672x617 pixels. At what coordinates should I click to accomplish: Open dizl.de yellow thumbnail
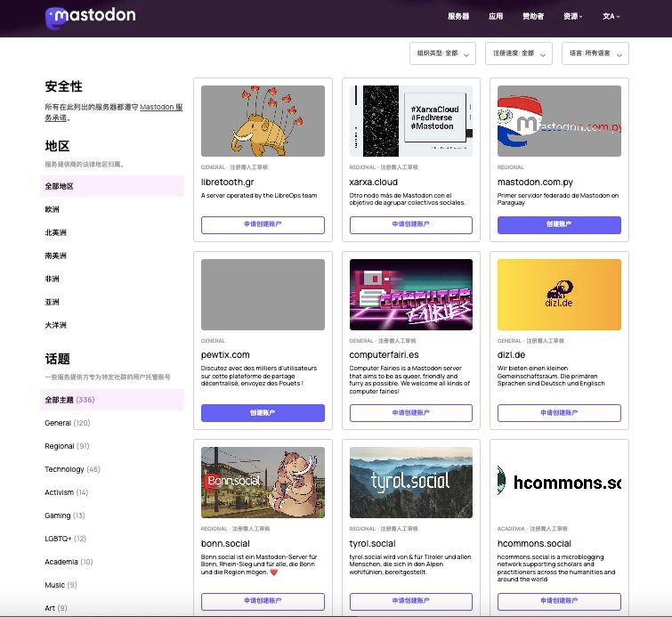(559, 295)
